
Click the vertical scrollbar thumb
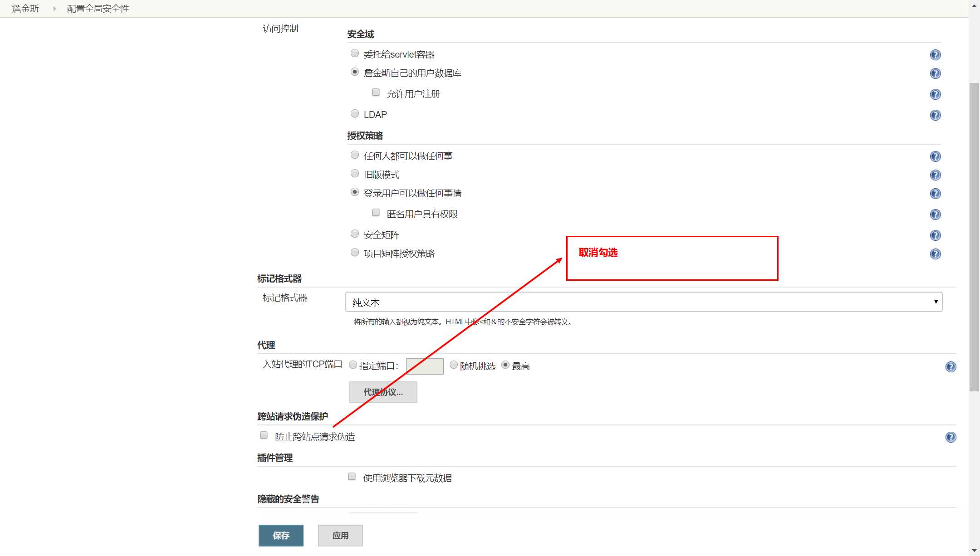point(974,237)
